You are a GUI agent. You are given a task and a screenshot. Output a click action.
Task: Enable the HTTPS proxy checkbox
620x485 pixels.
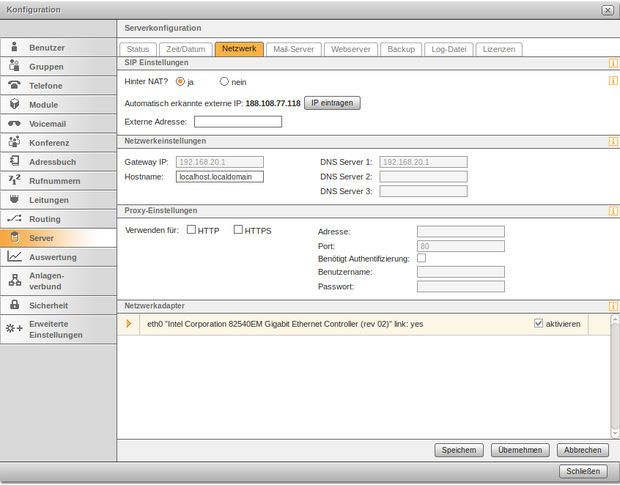click(238, 230)
